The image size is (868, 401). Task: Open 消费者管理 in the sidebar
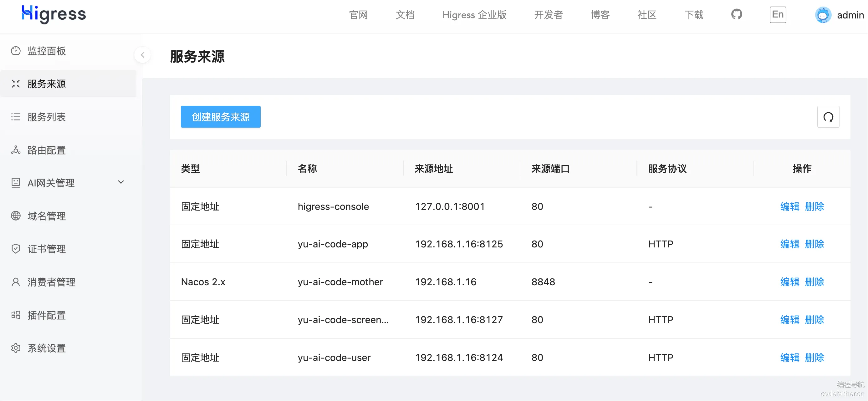[69, 282]
